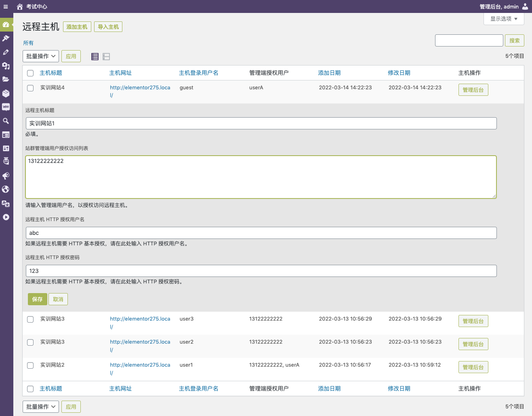
Task: Focus the HTTP 授权密码 input field
Action: click(261, 271)
